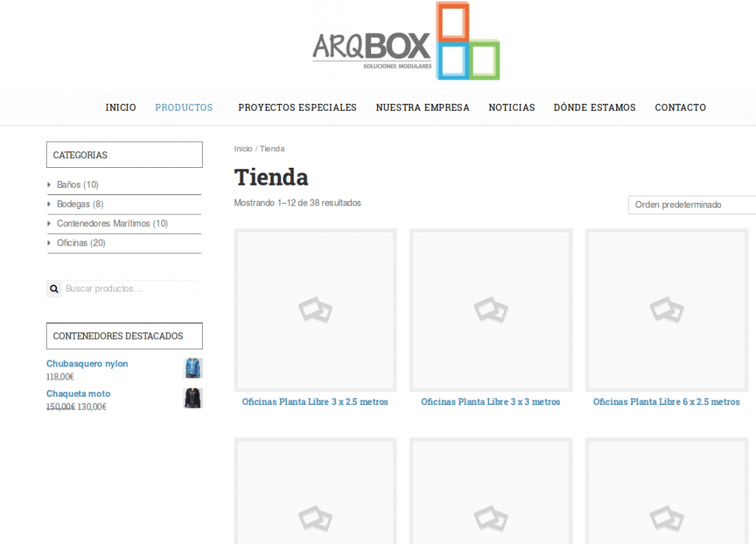Open NUESTRA EMPRESA menu item
The width and height of the screenshot is (756, 544).
(x=423, y=107)
